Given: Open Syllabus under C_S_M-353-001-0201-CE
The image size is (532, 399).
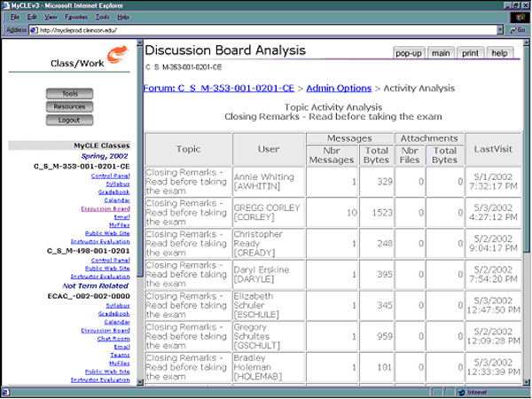Looking at the screenshot, I should click(x=118, y=184).
